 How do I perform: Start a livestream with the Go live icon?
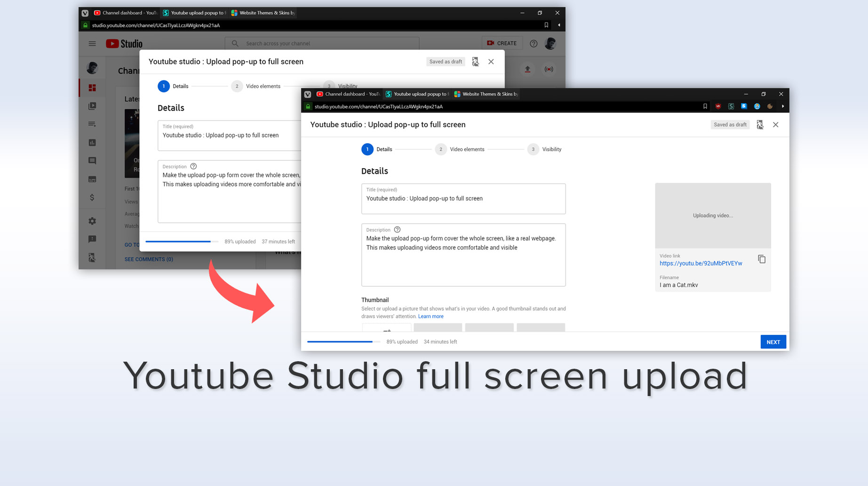tap(549, 69)
